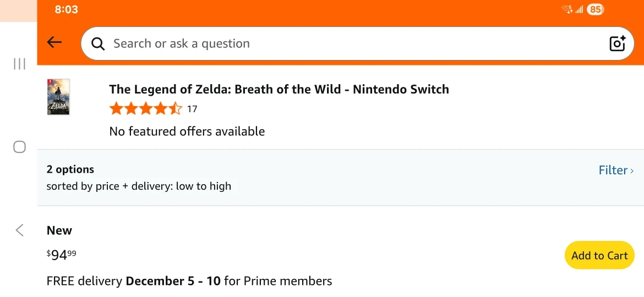Screen dimensions: 644x297
Task: Tap the battery level indicator
Action: (x=595, y=9)
